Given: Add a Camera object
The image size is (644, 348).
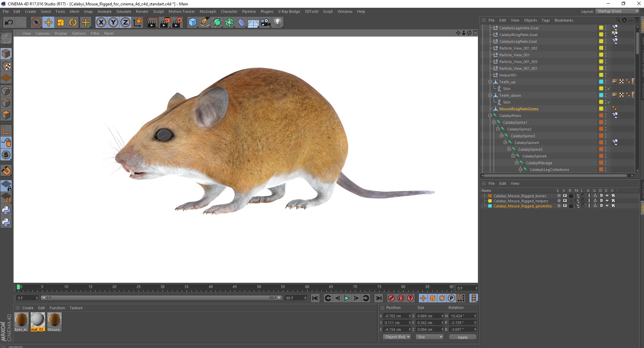Looking at the screenshot, I should pyautogui.click(x=266, y=23).
